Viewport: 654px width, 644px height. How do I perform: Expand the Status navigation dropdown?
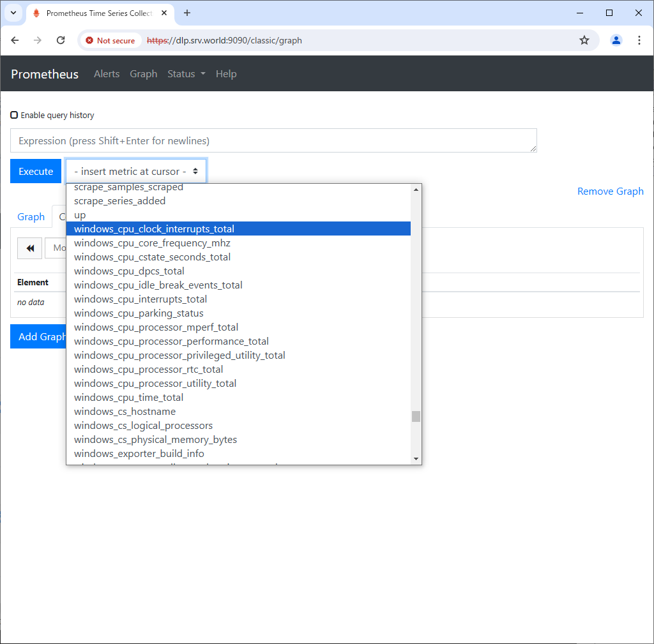(x=186, y=74)
